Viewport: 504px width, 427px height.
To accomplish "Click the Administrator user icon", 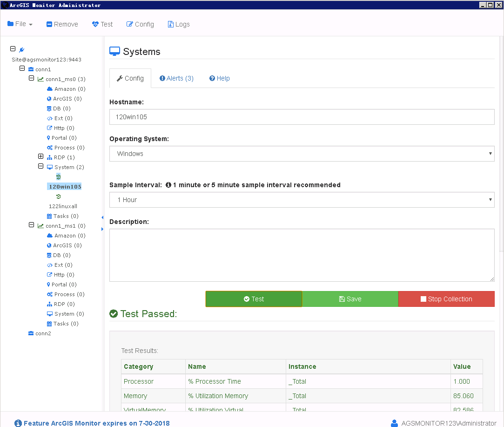I will click(x=394, y=423).
